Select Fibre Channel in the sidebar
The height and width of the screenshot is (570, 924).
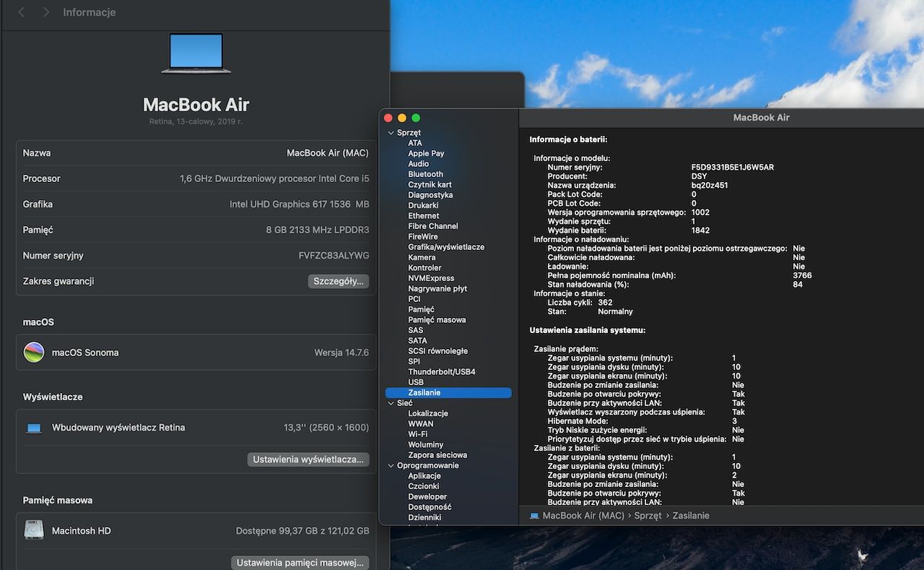click(433, 226)
